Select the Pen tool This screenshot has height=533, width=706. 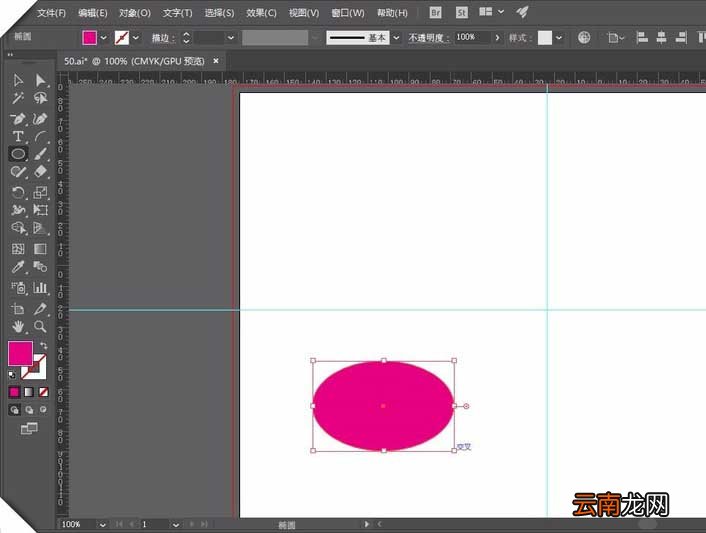(x=18, y=119)
